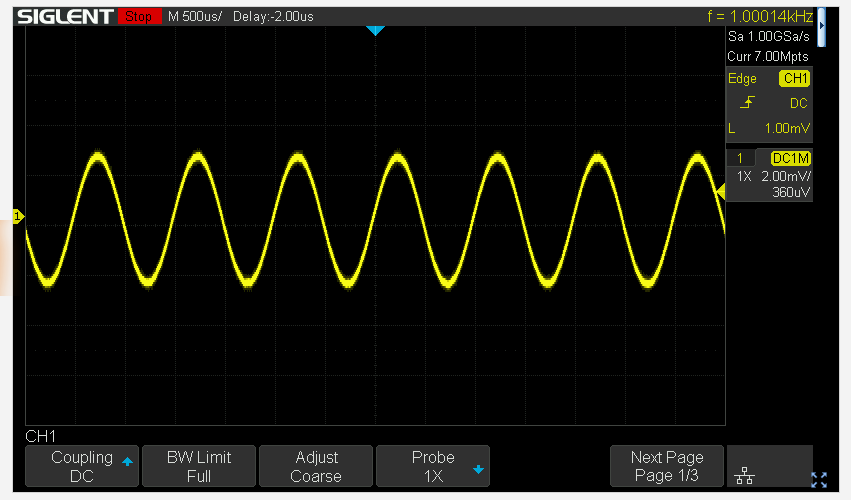Click the CH1 ground level marker
Viewport: 851px width, 500px height.
click(x=17, y=216)
